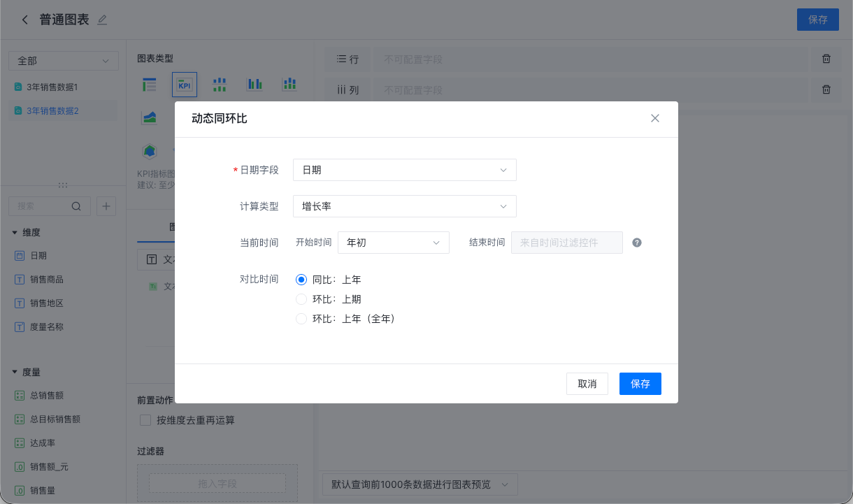Click the plus icon next to search
This screenshot has height=504, width=853.
click(106, 206)
